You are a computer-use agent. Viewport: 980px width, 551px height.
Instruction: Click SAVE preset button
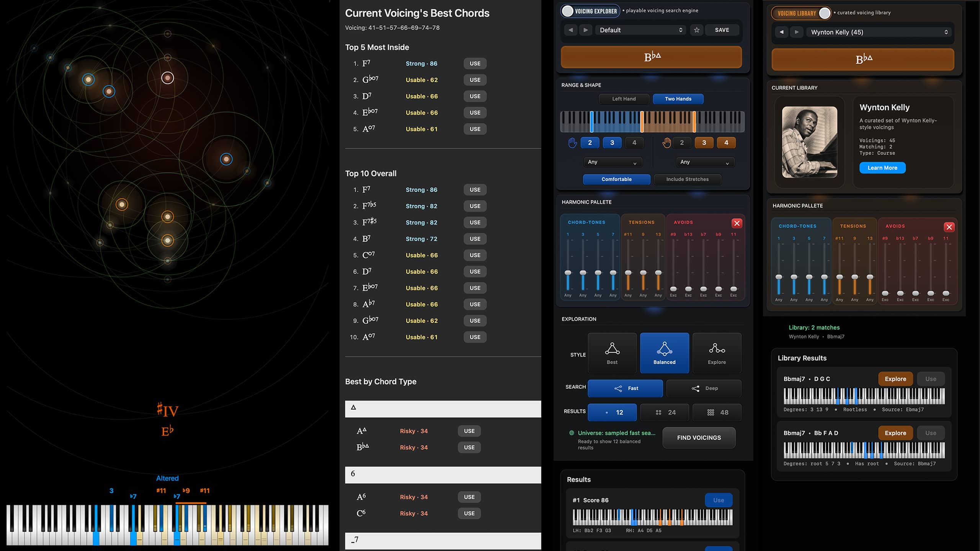[722, 30]
